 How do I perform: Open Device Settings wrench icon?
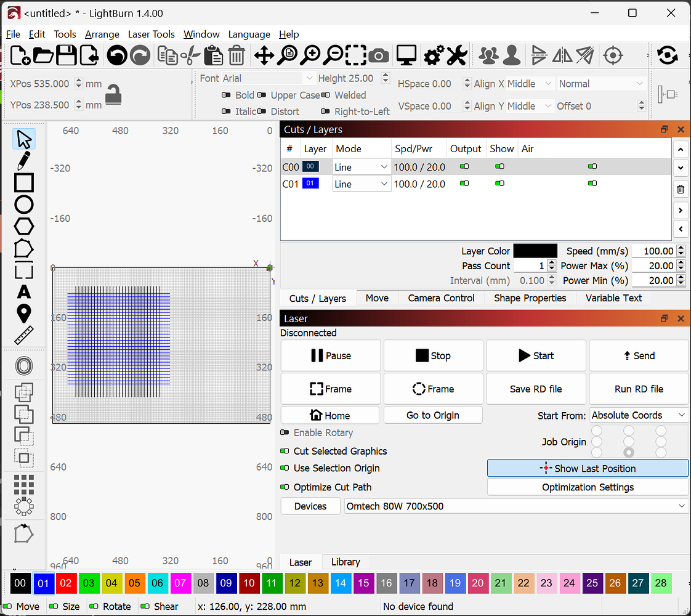click(x=457, y=56)
